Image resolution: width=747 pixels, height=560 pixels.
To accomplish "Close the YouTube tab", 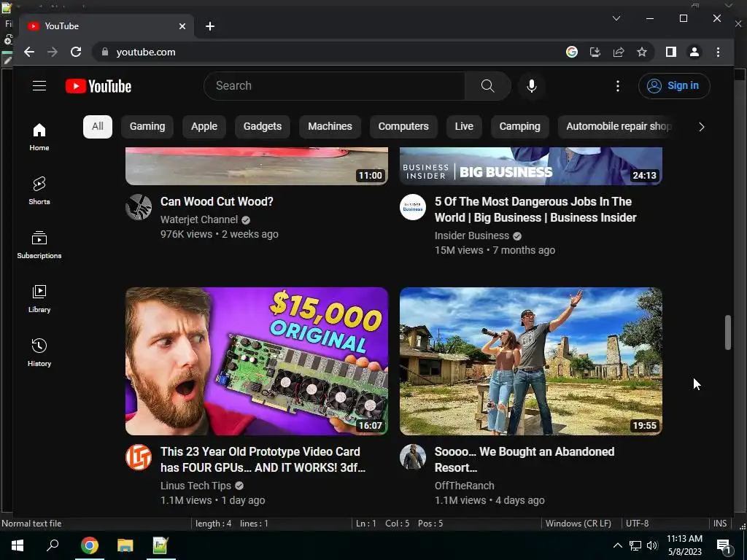I will pyautogui.click(x=182, y=26).
